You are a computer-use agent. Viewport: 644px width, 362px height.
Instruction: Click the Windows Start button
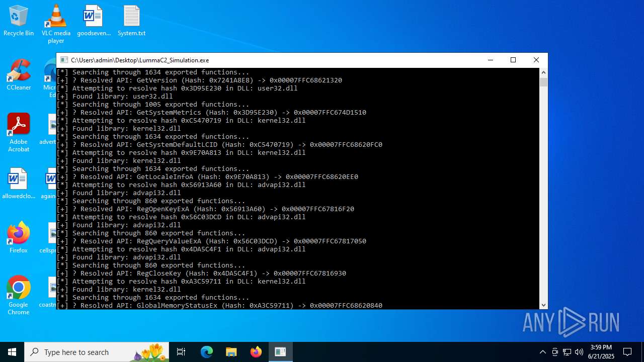(12, 352)
